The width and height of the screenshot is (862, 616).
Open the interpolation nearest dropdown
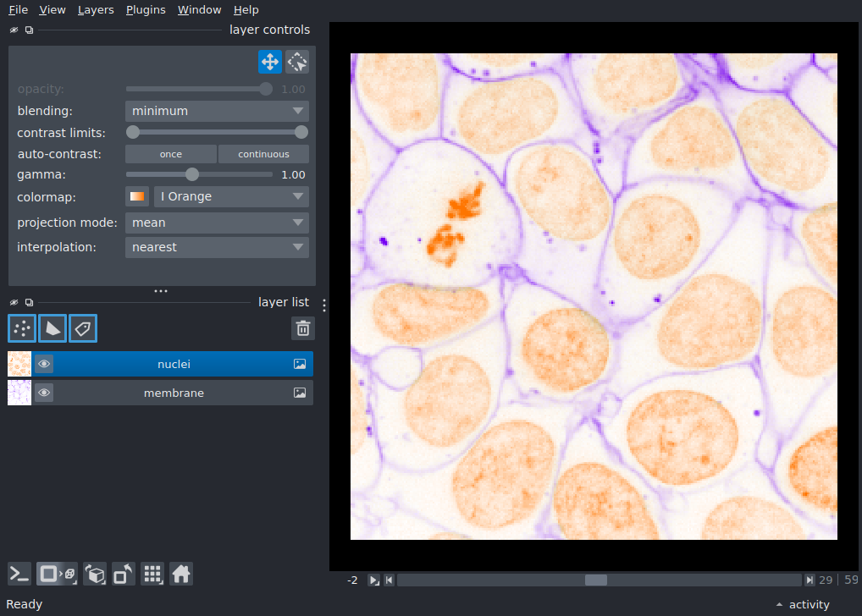217,247
